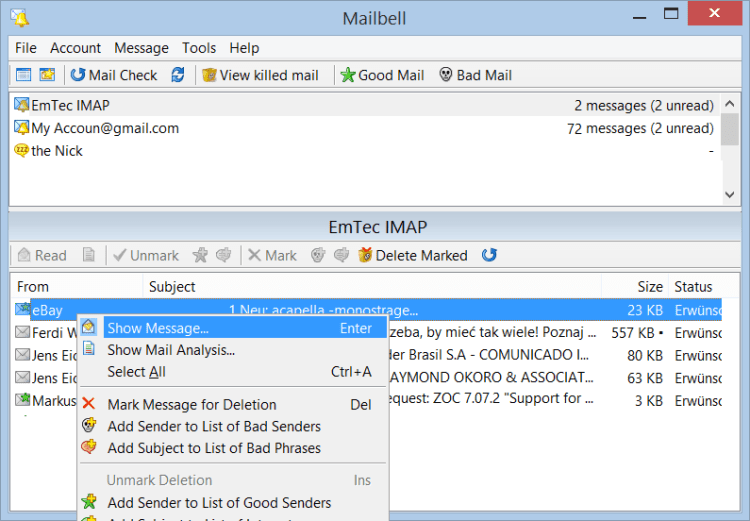
Task: Sort by the Subject column header
Action: [x=372, y=287]
